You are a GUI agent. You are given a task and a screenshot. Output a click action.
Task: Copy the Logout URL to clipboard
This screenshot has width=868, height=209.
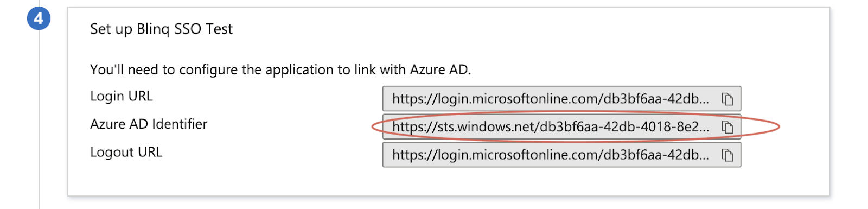click(727, 155)
